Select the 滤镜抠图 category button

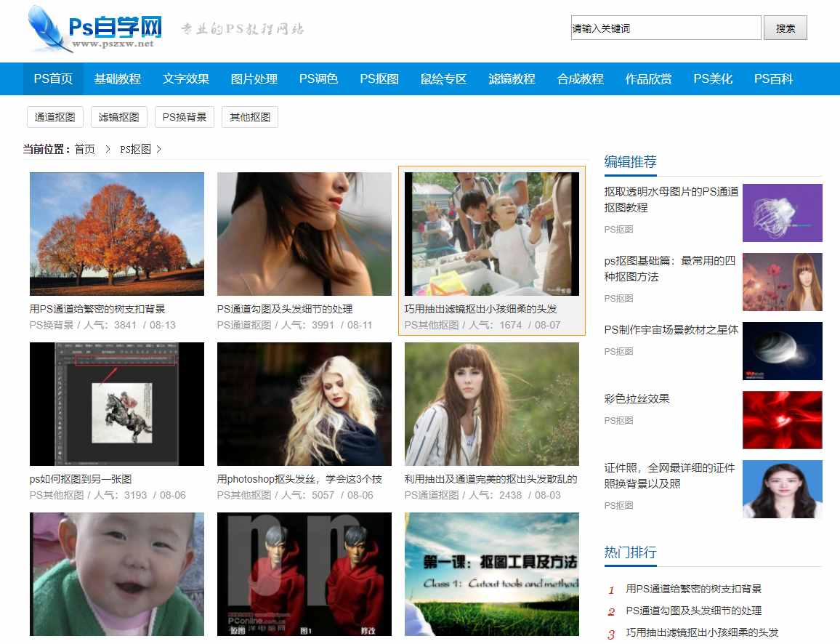tap(118, 116)
